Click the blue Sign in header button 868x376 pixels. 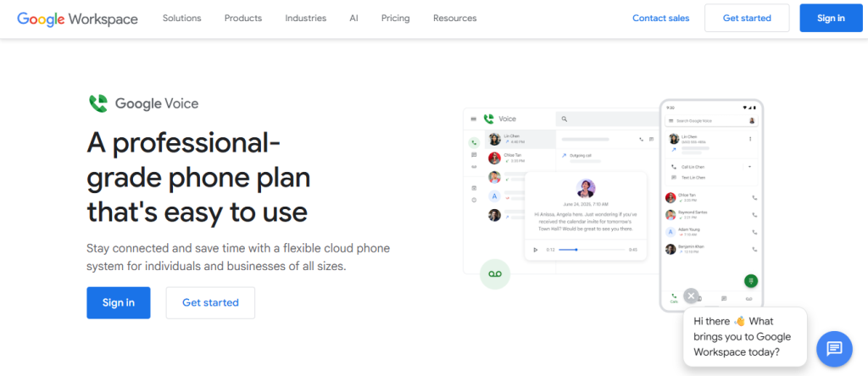(x=831, y=19)
